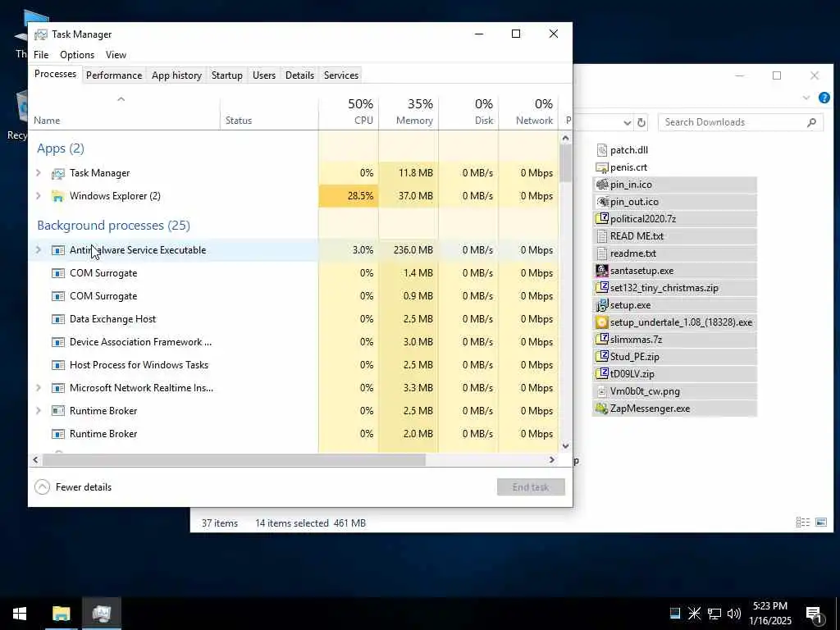Click the greyed End task button
Screen dimensions: 840x630
pyautogui.click(x=531, y=487)
